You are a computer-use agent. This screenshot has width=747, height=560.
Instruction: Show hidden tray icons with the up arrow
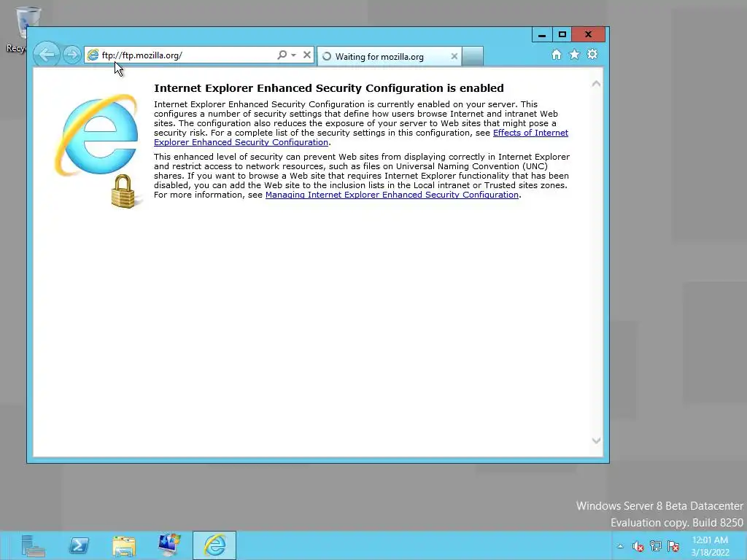point(620,546)
